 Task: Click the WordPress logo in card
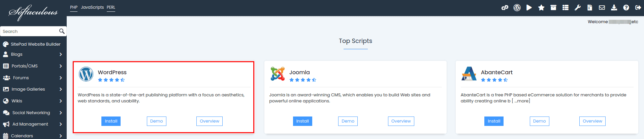coord(86,74)
